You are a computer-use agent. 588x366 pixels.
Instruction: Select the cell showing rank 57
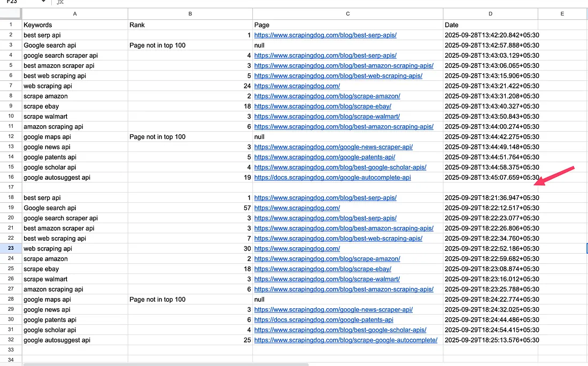click(190, 208)
